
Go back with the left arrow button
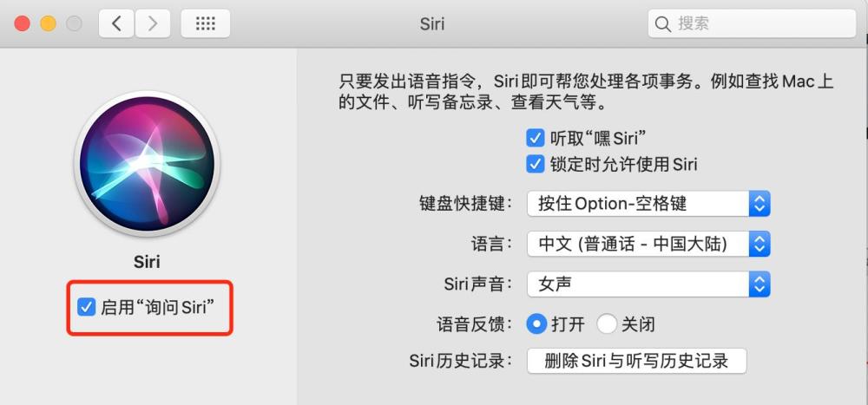pos(116,23)
